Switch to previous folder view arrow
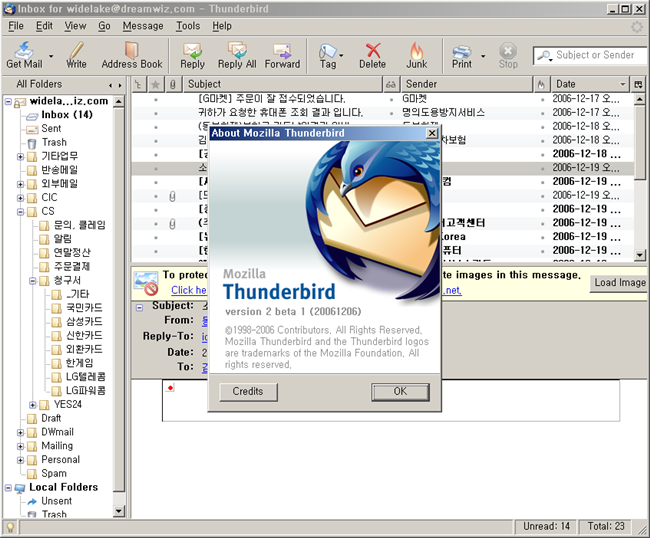 click(x=110, y=85)
